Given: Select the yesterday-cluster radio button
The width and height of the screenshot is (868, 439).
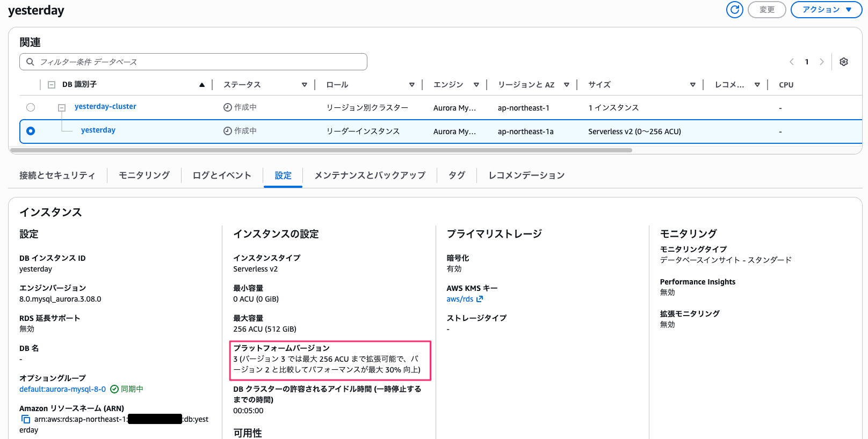Looking at the screenshot, I should pos(31,107).
